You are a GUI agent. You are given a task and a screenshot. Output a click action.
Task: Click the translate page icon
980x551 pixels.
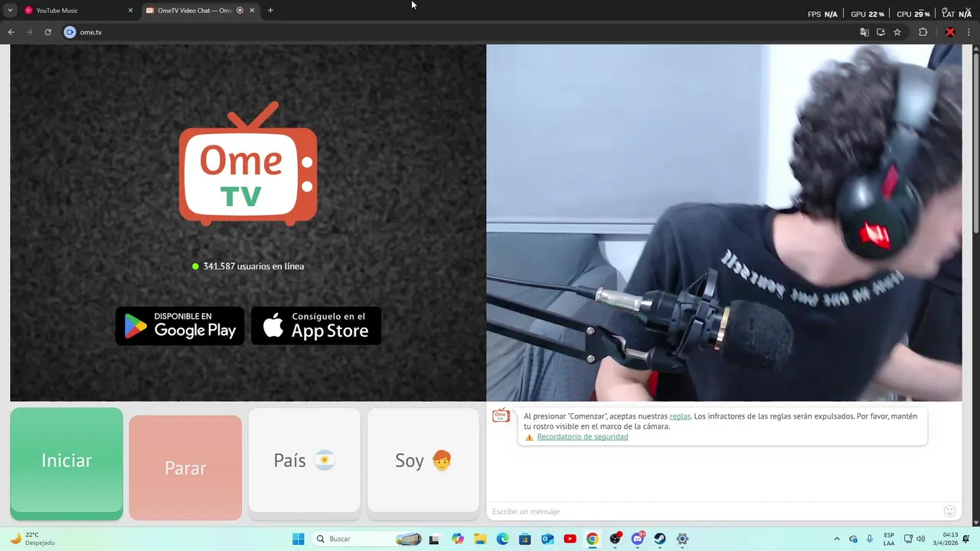(x=864, y=32)
